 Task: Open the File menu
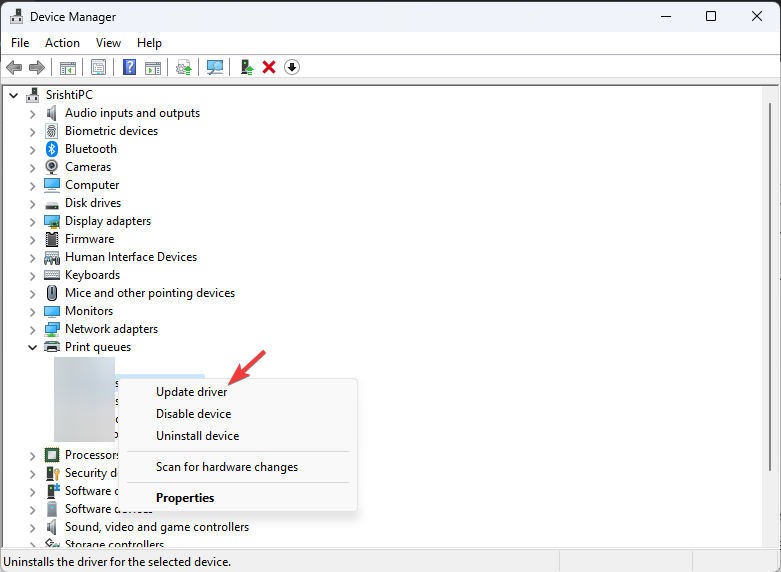[20, 43]
